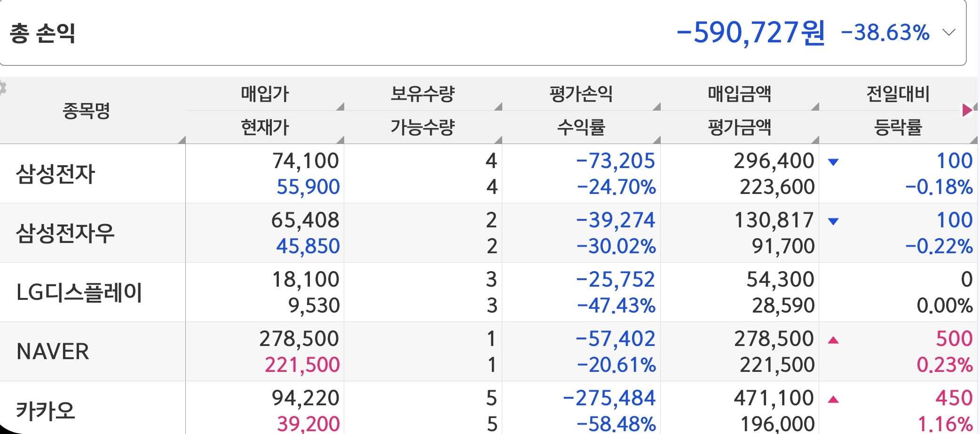The height and width of the screenshot is (434, 980).
Task: Select 카카오 loss -275,484
Action: pyautogui.click(x=609, y=398)
